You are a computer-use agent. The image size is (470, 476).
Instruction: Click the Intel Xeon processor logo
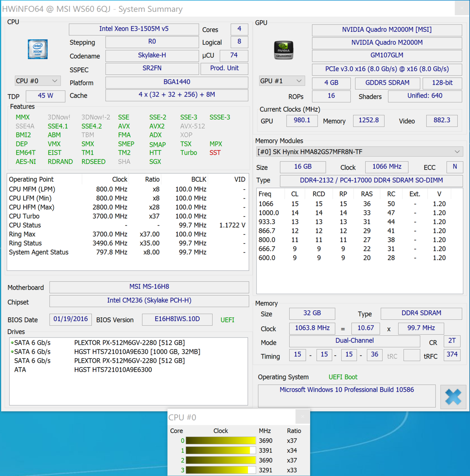point(38,49)
